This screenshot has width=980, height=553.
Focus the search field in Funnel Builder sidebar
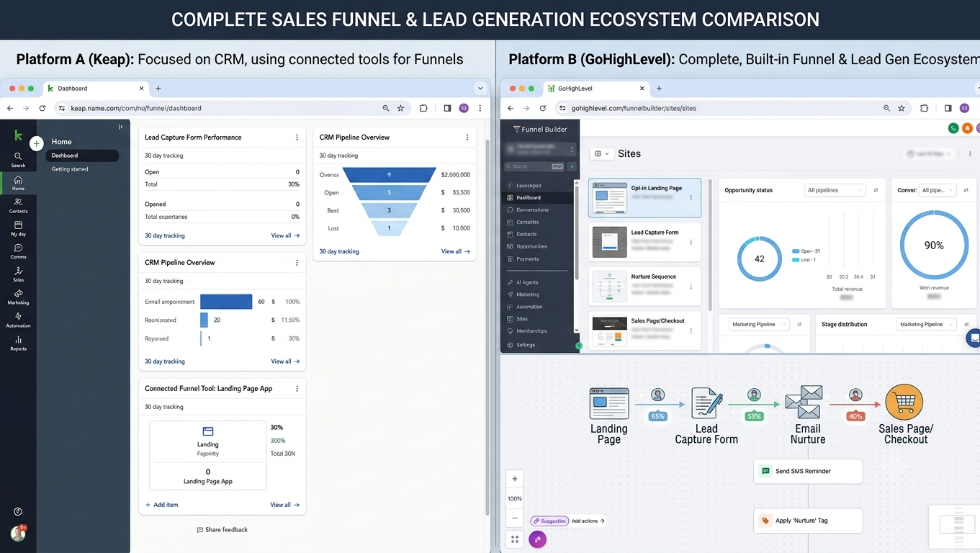(x=534, y=166)
